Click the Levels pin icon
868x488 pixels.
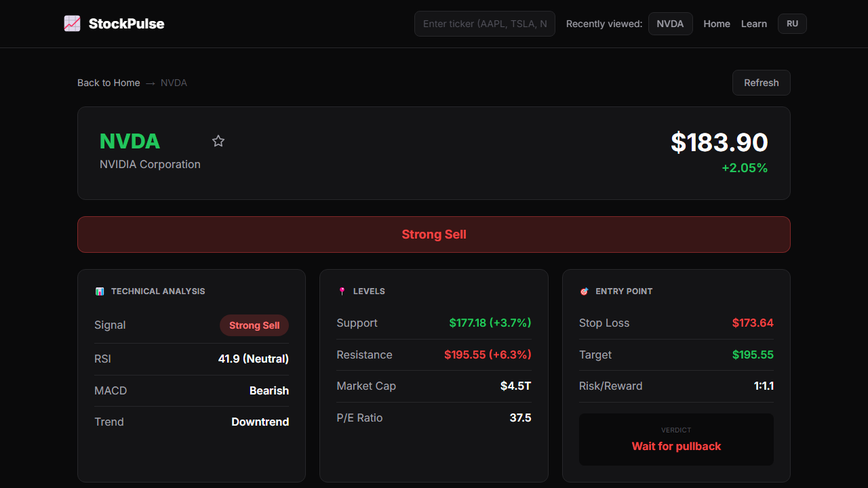[x=342, y=291]
